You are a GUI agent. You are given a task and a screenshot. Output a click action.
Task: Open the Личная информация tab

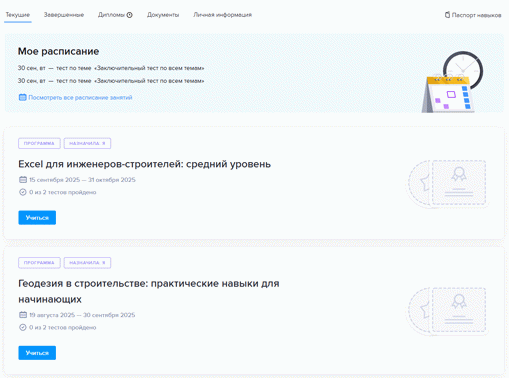[x=223, y=15]
